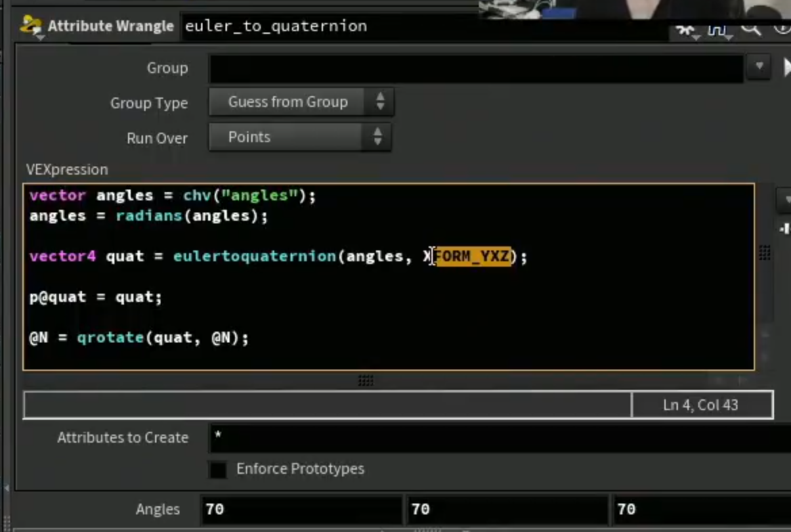Click the node info icon
This screenshot has width=791, height=532.
[x=782, y=28]
